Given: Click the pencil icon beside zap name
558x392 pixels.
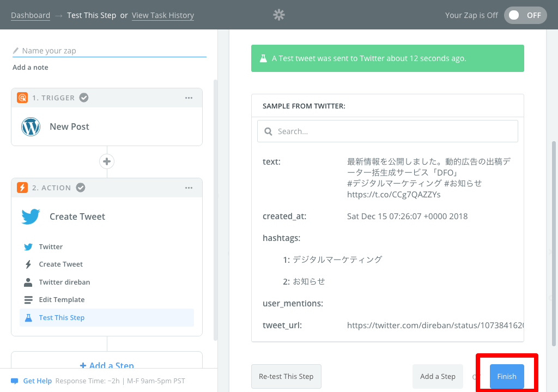Looking at the screenshot, I should 16,51.
